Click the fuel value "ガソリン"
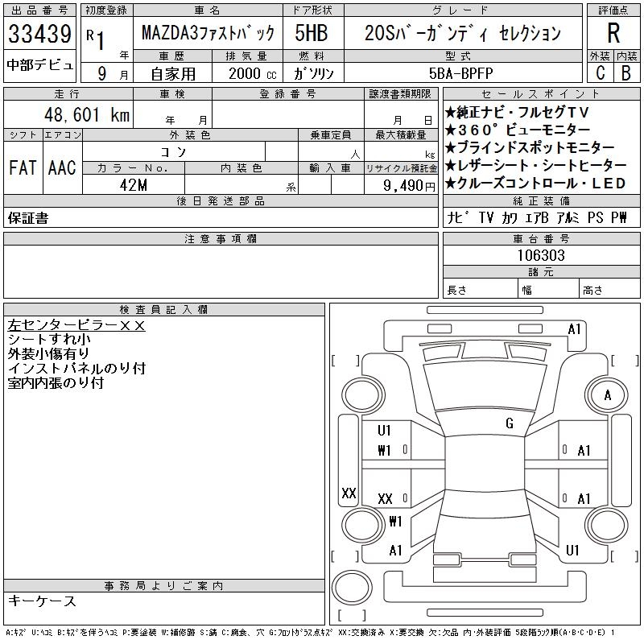Screen dimensions: 644x644 point(313,73)
